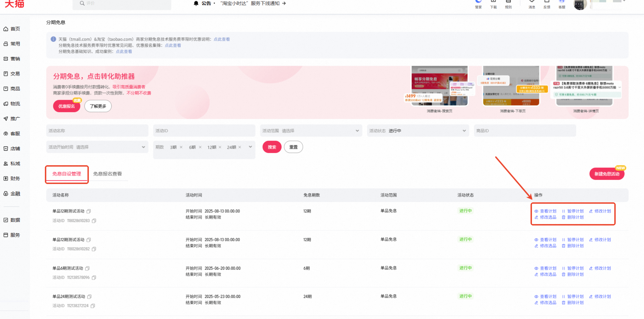View plan for activity 118028610283

coord(545,211)
